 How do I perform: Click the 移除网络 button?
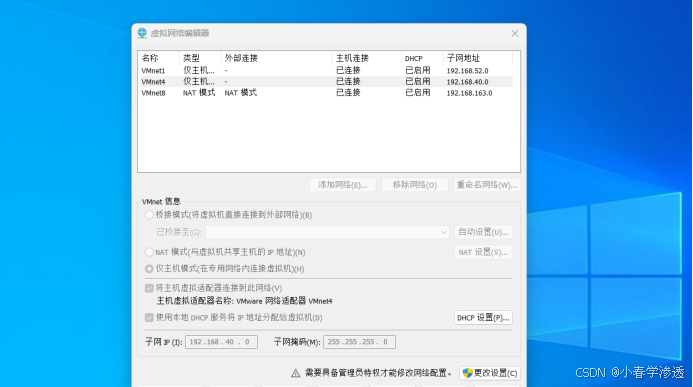[x=415, y=185]
